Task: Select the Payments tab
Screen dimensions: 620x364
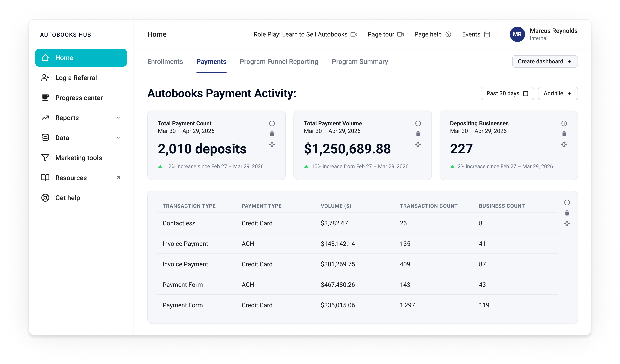Action: (x=211, y=61)
